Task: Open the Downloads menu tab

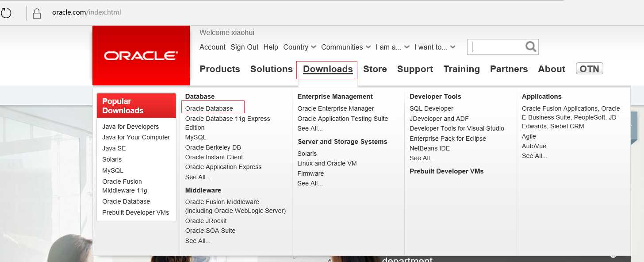Action: click(328, 69)
